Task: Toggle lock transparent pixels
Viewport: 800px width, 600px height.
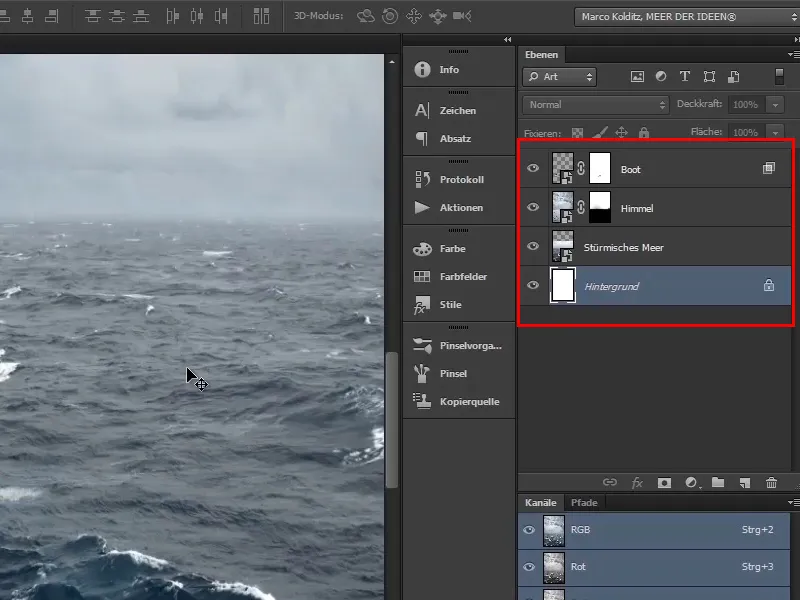Action: point(577,133)
